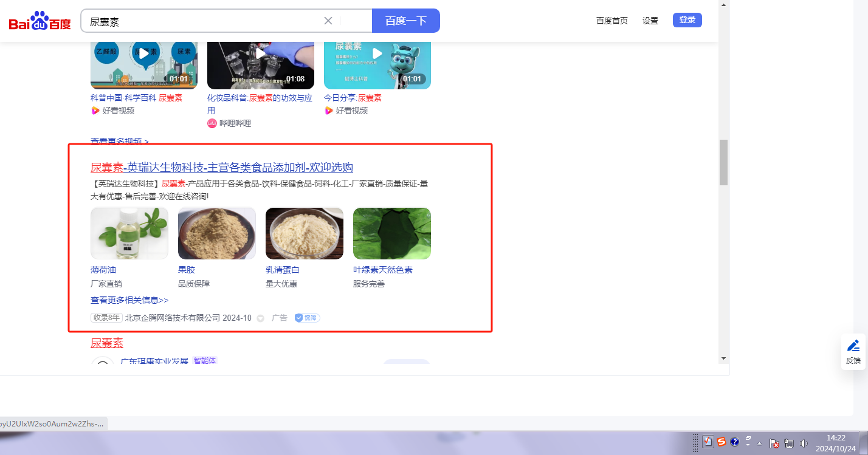Image resolution: width=868 pixels, height=455 pixels.
Task: Click the 百度一下 search button
Action: pyautogui.click(x=405, y=21)
